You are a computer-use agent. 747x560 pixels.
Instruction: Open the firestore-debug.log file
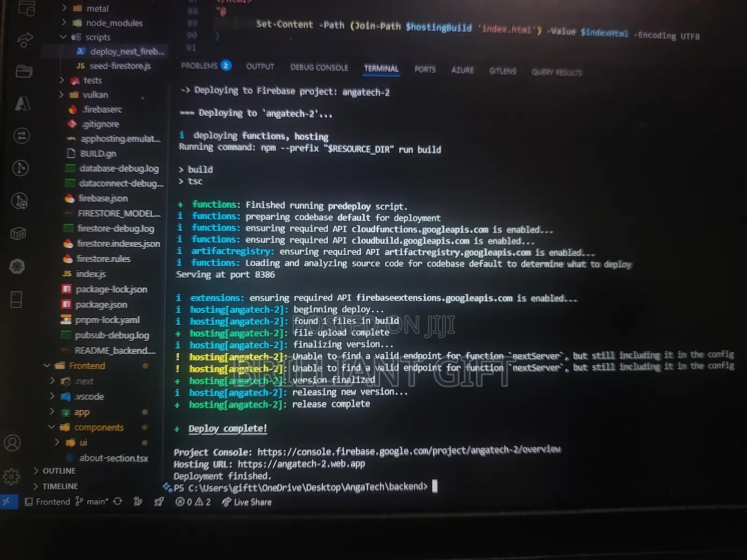tap(115, 228)
